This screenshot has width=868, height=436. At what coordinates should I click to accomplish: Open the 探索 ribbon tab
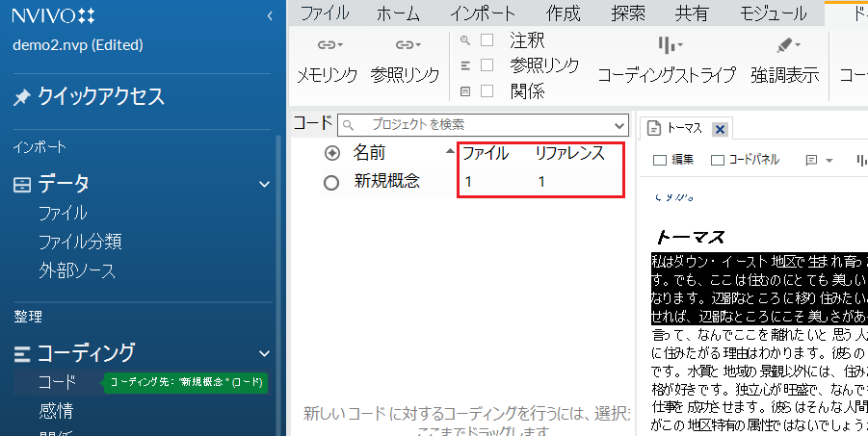[628, 13]
